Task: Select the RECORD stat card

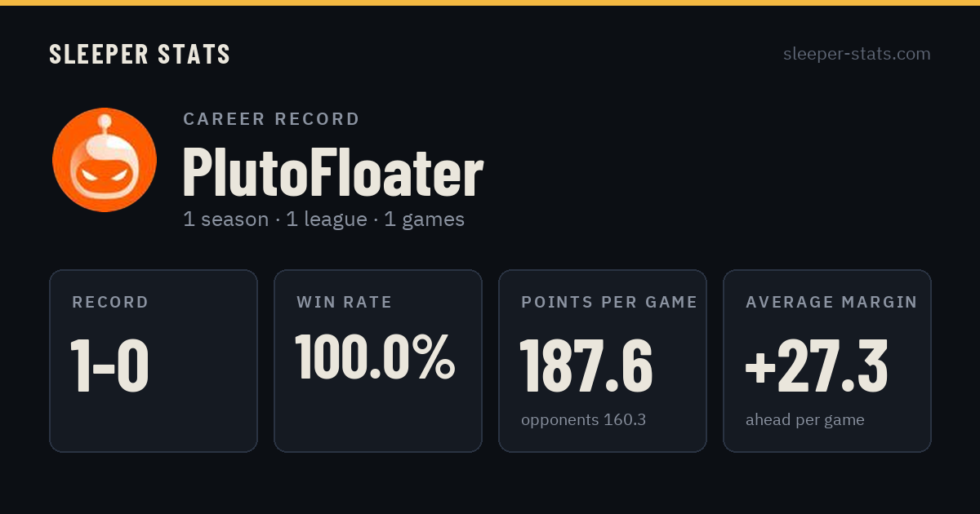Action: pyautogui.click(x=154, y=361)
